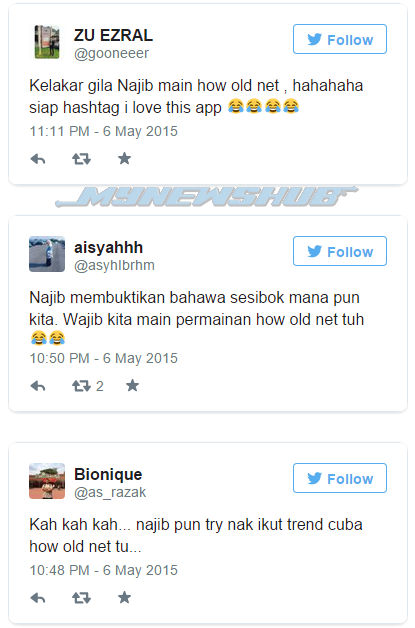Screen dimensions: 415x628
Task: Favorite Bionique's tweet with star
Action: 125,598
